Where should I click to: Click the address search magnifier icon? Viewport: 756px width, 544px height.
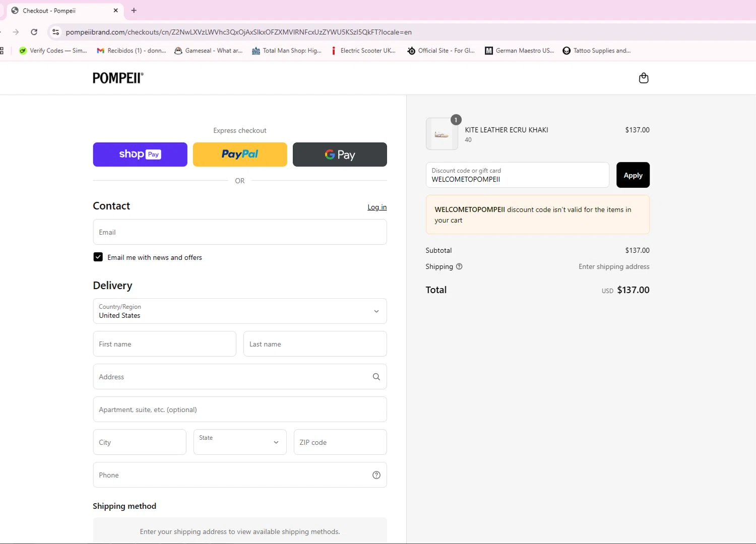coord(376,377)
